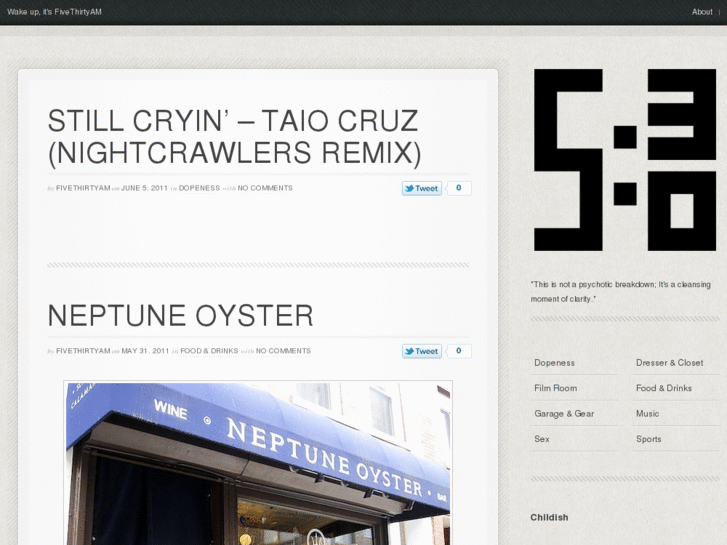Click author FIVETHIRTYAM on the June 5 post
The height and width of the screenshot is (545, 727).
tap(83, 188)
